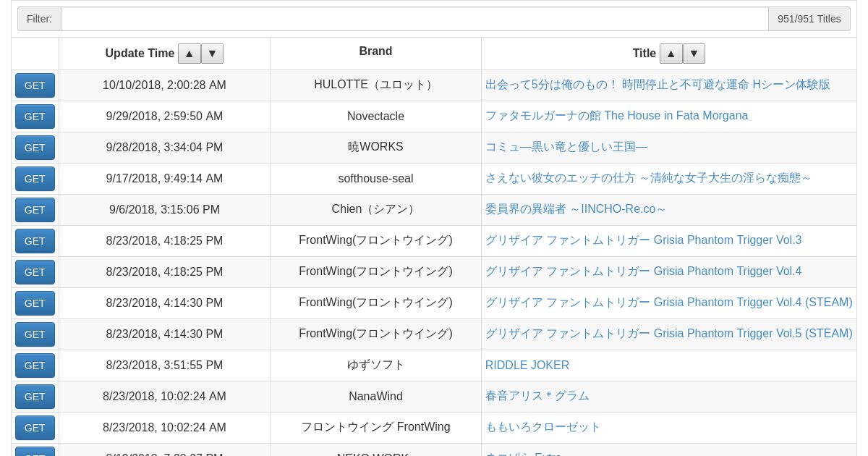The width and height of the screenshot is (868, 456).
Task: Click the 951/951 Titles counter label
Action: tap(809, 19)
